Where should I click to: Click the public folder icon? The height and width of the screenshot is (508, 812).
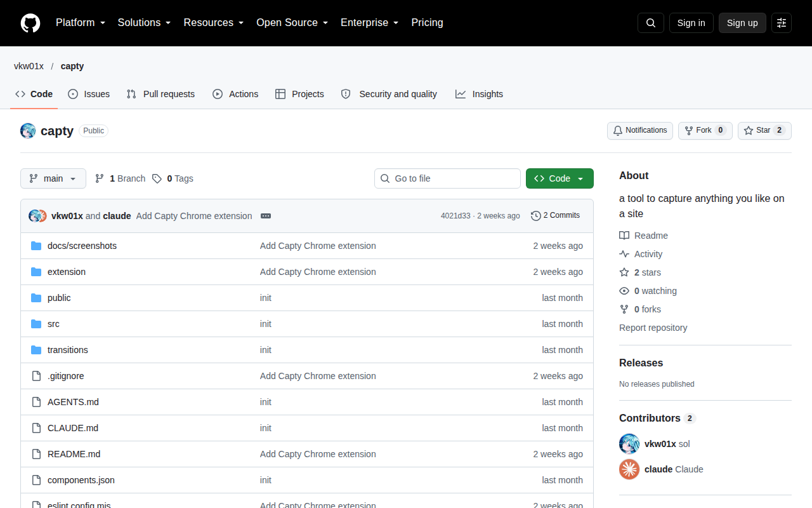pyautogui.click(x=36, y=298)
